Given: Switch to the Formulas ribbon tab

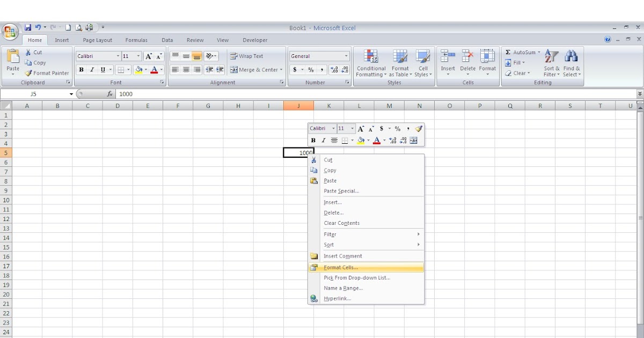Looking at the screenshot, I should [136, 40].
